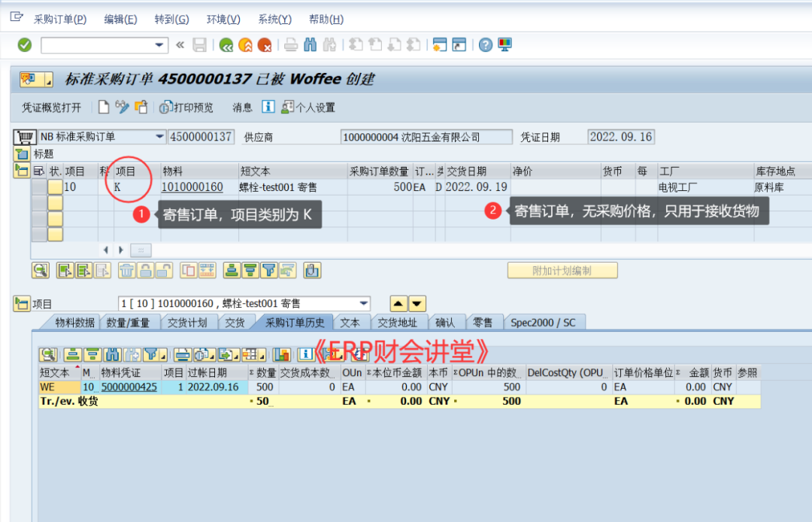Image resolution: width=812 pixels, height=522 pixels.
Task: Click the graph chart icon in history toolbar
Action: coord(282,354)
